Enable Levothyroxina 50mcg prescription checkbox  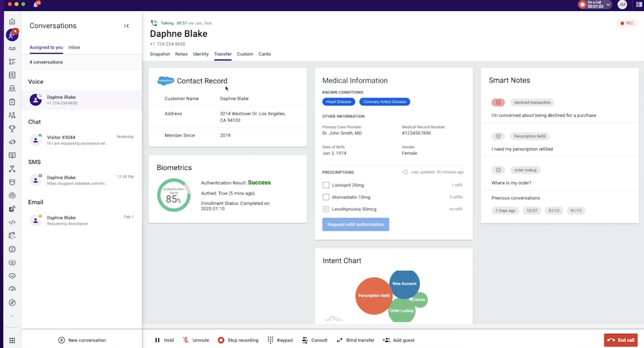(326, 209)
